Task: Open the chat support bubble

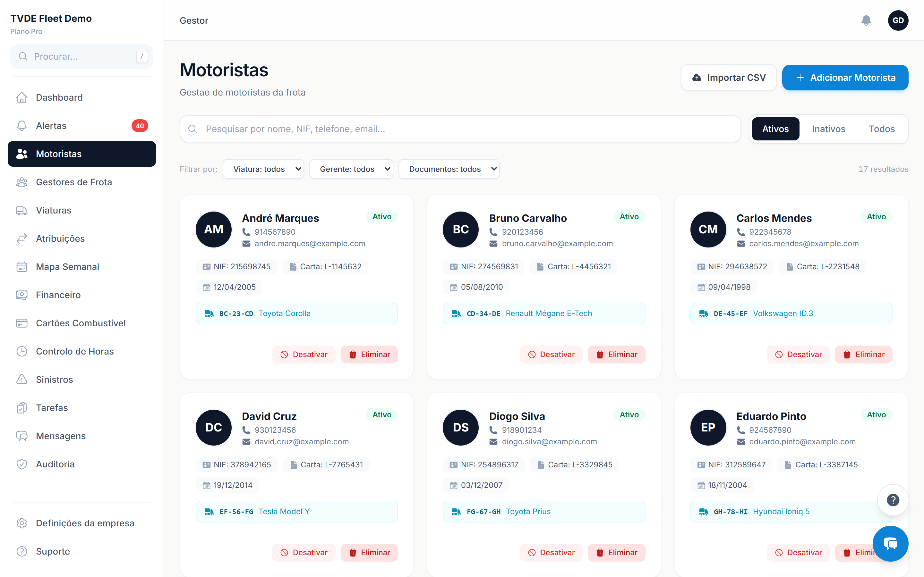Action: [890, 543]
